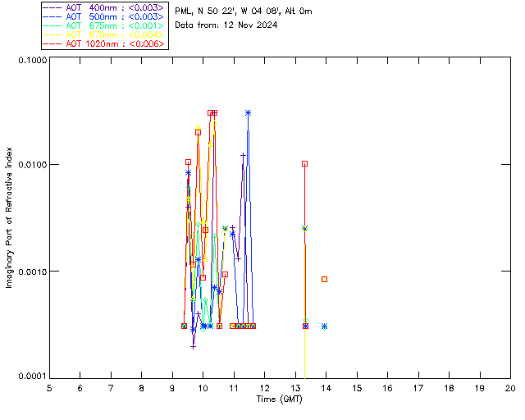
Task: Click the purple plus marker peak after 11 GMT
Action: pyautogui.click(x=243, y=155)
